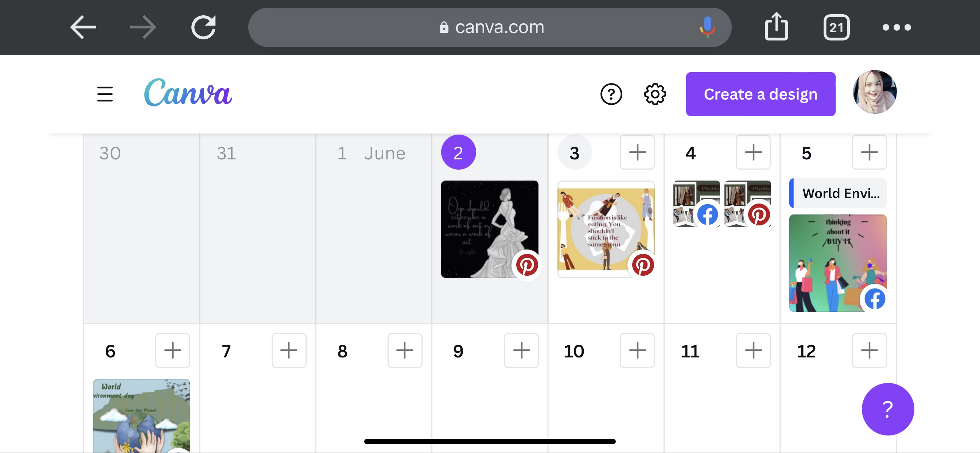
Task: Open the browser tabs switcher showing 21
Action: click(x=836, y=27)
